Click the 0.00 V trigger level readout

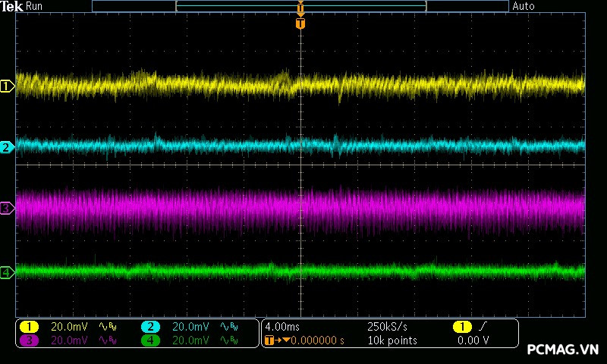473,340
